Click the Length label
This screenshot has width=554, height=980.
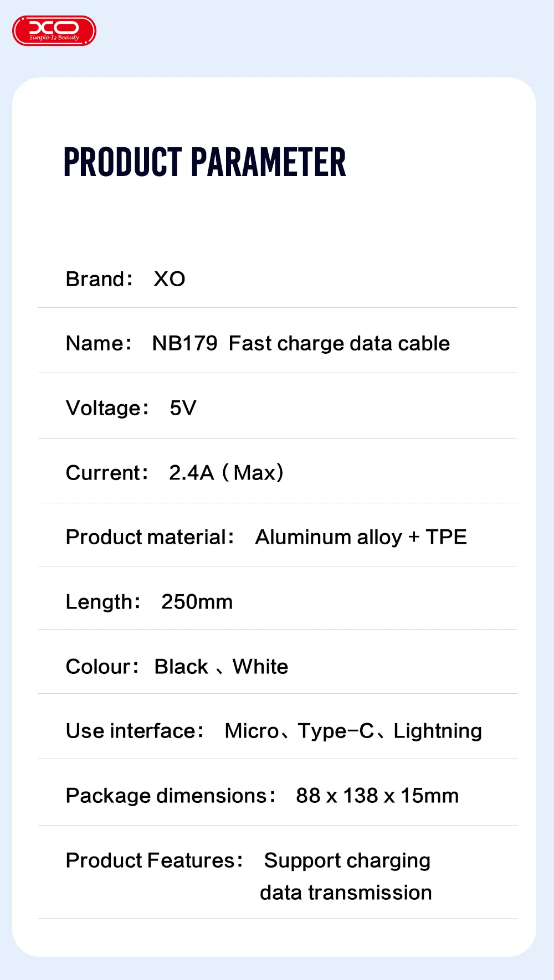[103, 602]
